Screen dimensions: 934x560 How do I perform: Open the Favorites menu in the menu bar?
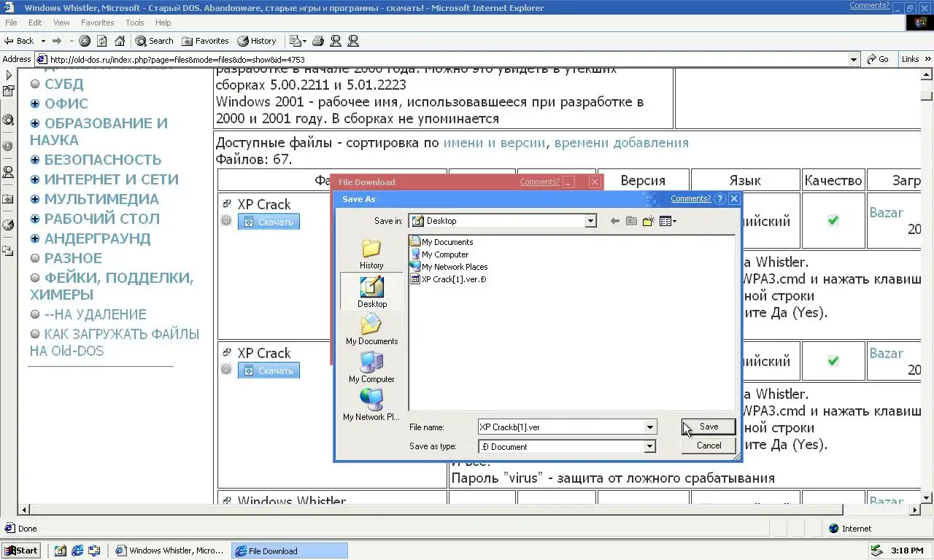pos(97,23)
